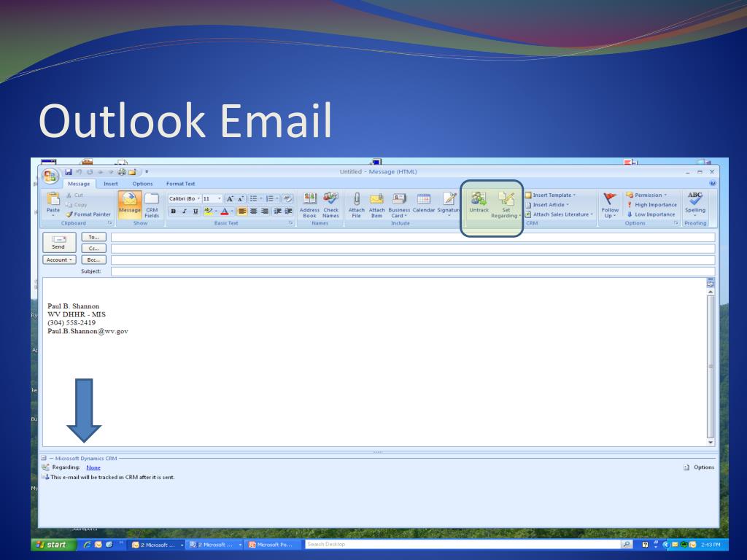Open Follow Up flag menu
The width and height of the screenshot is (747, 560).
coord(610,205)
